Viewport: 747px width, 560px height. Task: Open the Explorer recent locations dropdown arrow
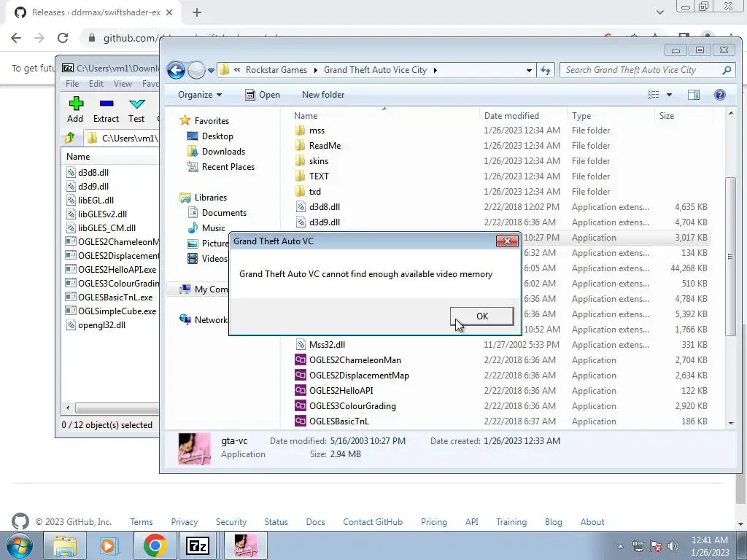click(211, 71)
